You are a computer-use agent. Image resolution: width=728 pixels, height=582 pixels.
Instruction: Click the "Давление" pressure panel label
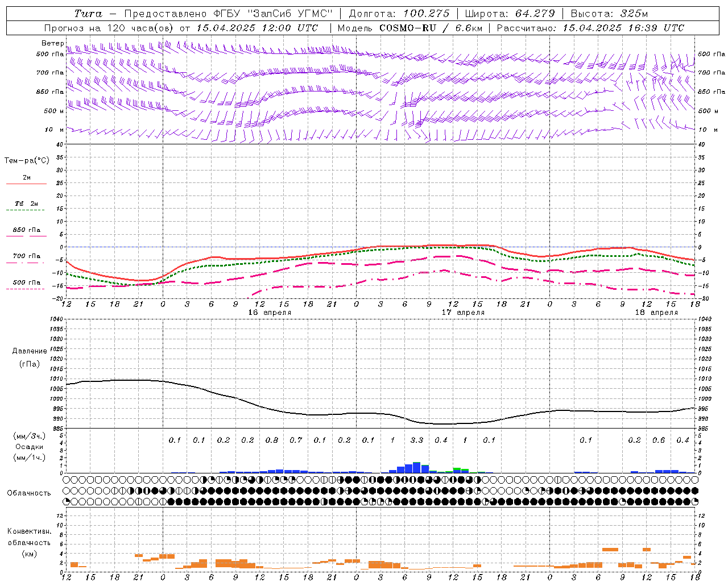[30, 351]
